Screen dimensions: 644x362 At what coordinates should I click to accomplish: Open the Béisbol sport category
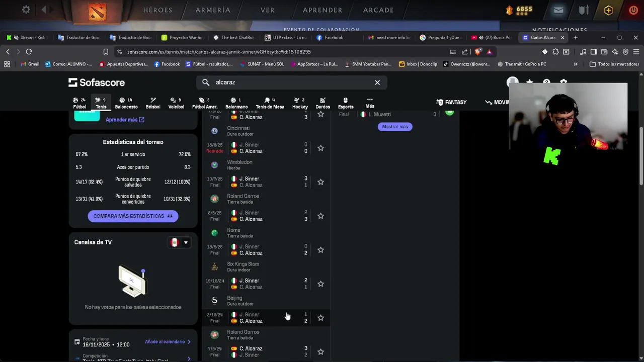coord(153,103)
